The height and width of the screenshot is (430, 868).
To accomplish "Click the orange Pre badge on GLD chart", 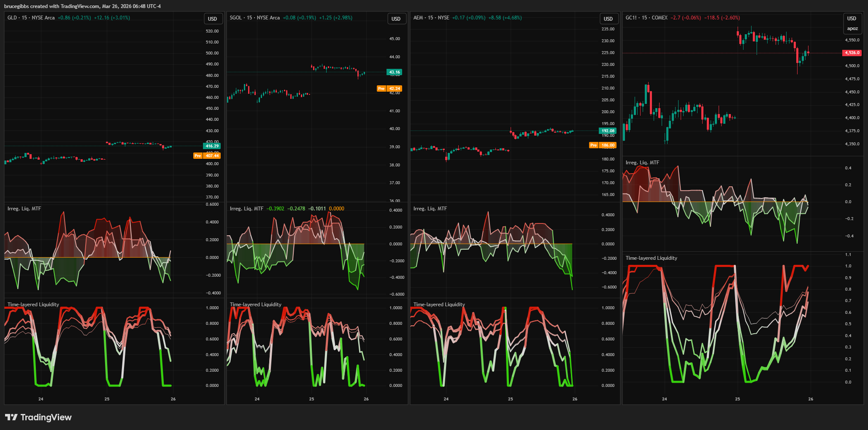I will pos(197,156).
